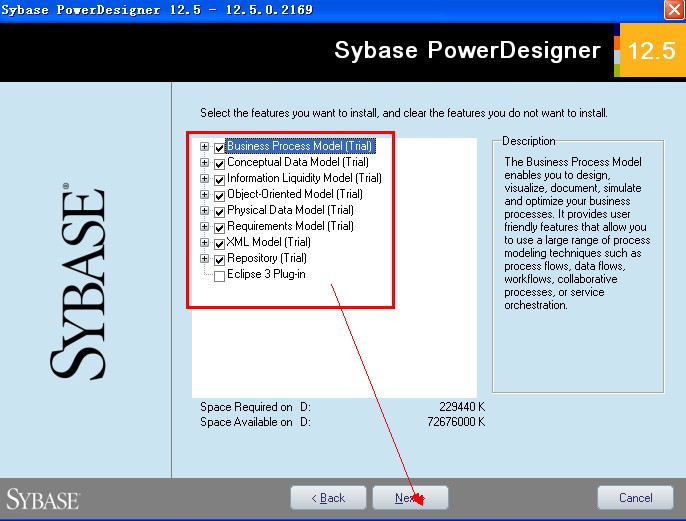Screen dimensions: 686x521
Task: Uncheck XML Model (Trial) checkbox
Action: click(x=219, y=244)
